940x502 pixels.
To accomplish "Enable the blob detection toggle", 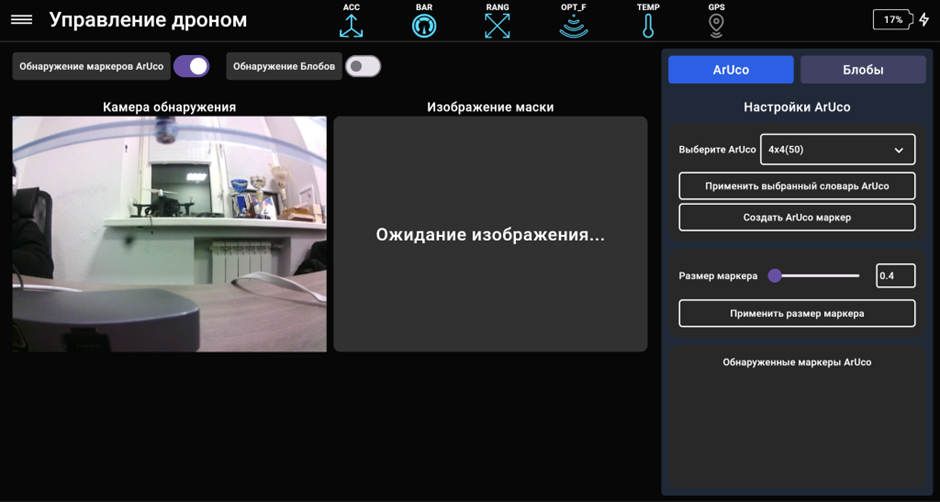I will coord(362,66).
